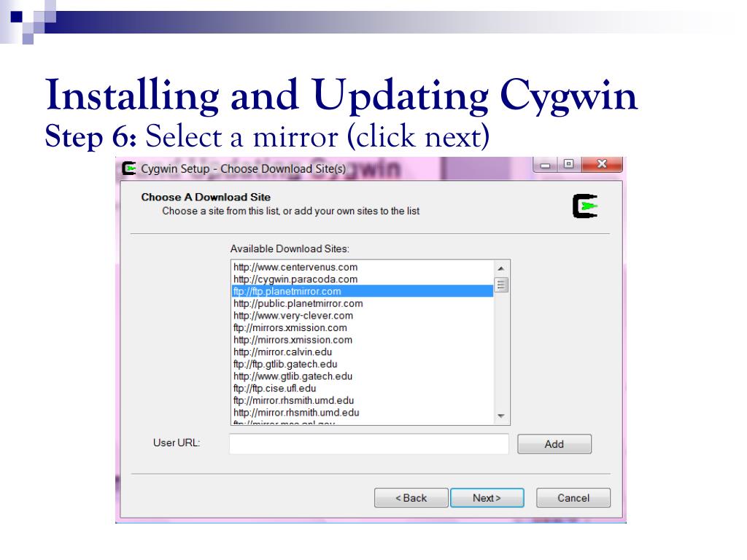
Task: Click the list scrollbar's up arrow
Action: pos(500,268)
